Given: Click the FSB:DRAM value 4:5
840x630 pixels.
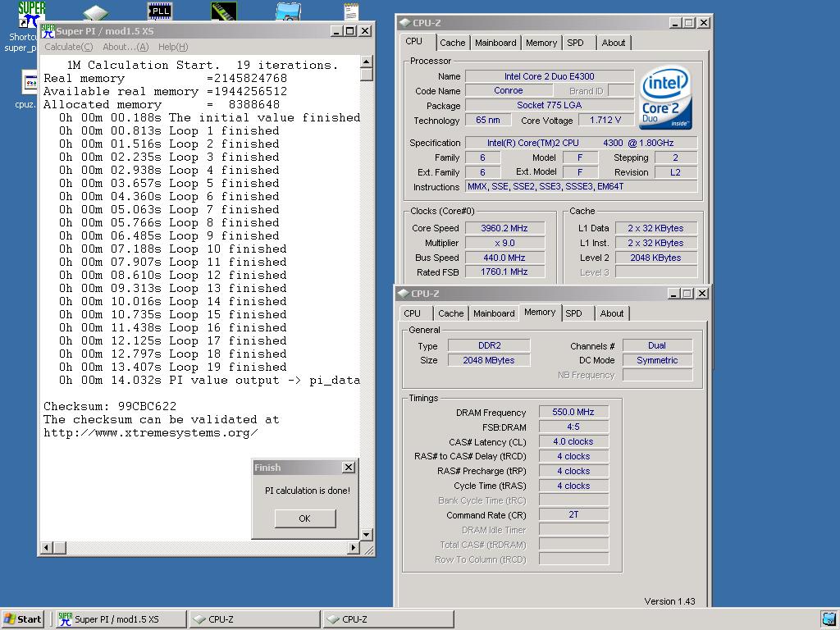Looking at the screenshot, I should 573,427.
